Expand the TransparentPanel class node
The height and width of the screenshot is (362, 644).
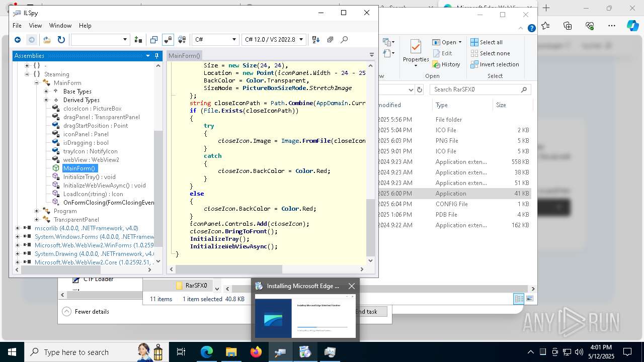(36, 219)
